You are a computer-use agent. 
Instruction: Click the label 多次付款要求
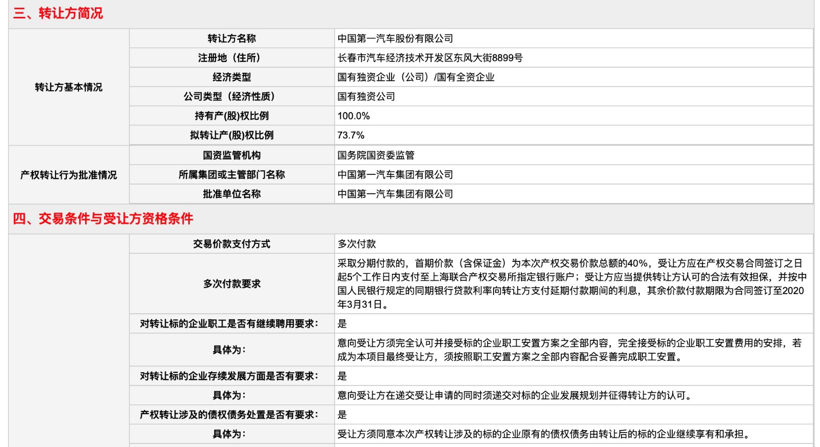pyautogui.click(x=232, y=284)
